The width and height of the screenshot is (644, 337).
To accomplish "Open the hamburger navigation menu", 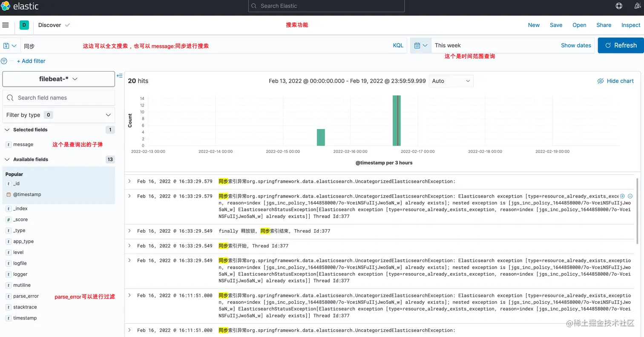I will pos(6,25).
